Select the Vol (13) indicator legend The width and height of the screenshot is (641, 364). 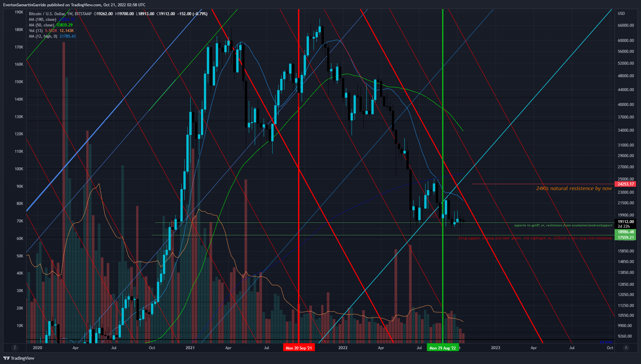coord(36,31)
